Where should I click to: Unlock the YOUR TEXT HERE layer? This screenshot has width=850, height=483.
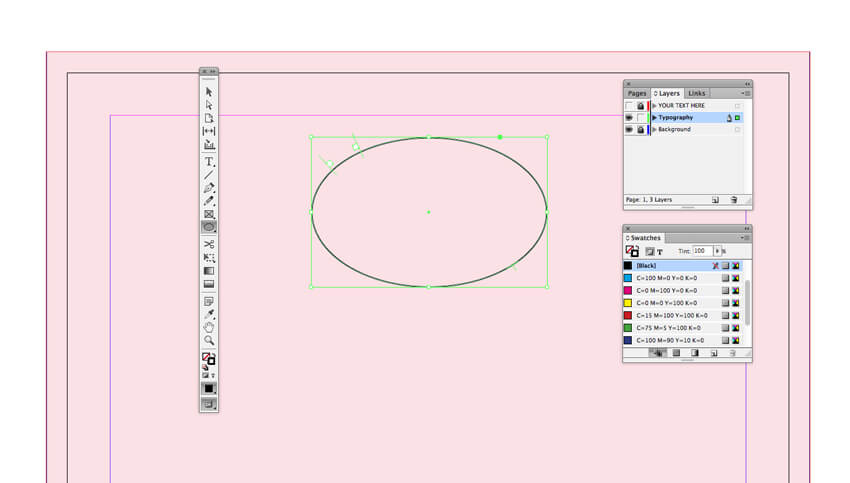pos(641,106)
